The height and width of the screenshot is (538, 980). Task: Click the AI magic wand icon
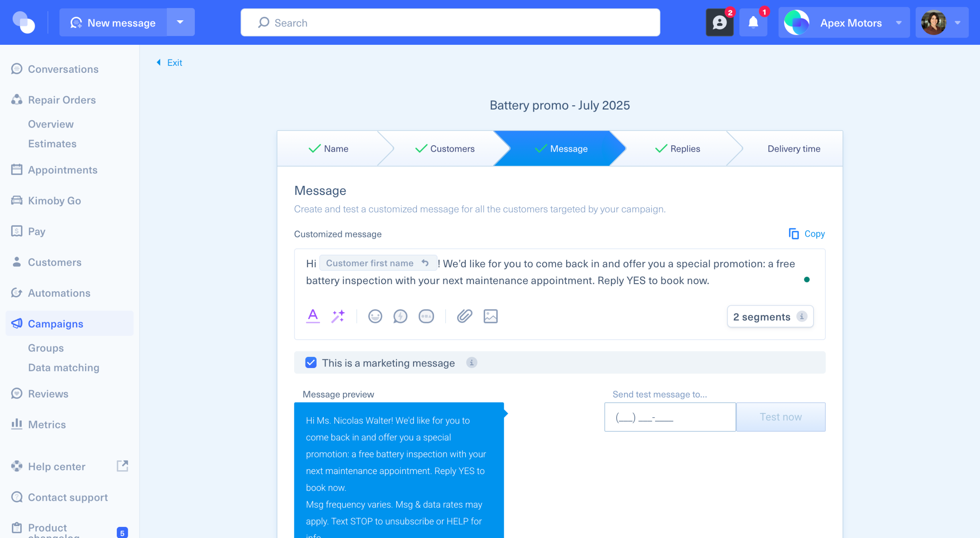coord(338,316)
